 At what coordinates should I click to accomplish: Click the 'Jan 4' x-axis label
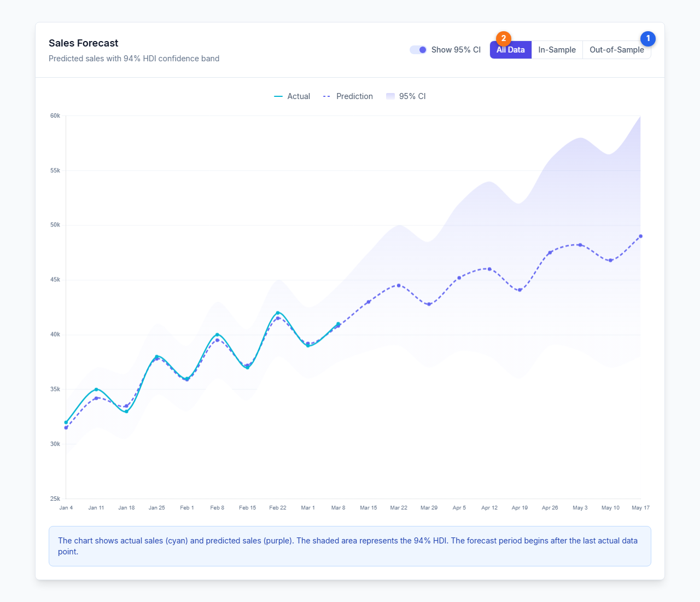pos(66,508)
